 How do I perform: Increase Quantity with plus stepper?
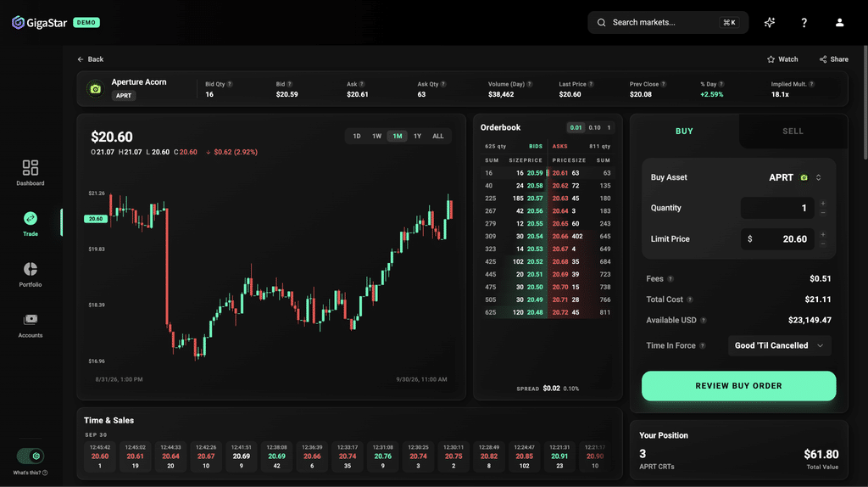pos(823,204)
